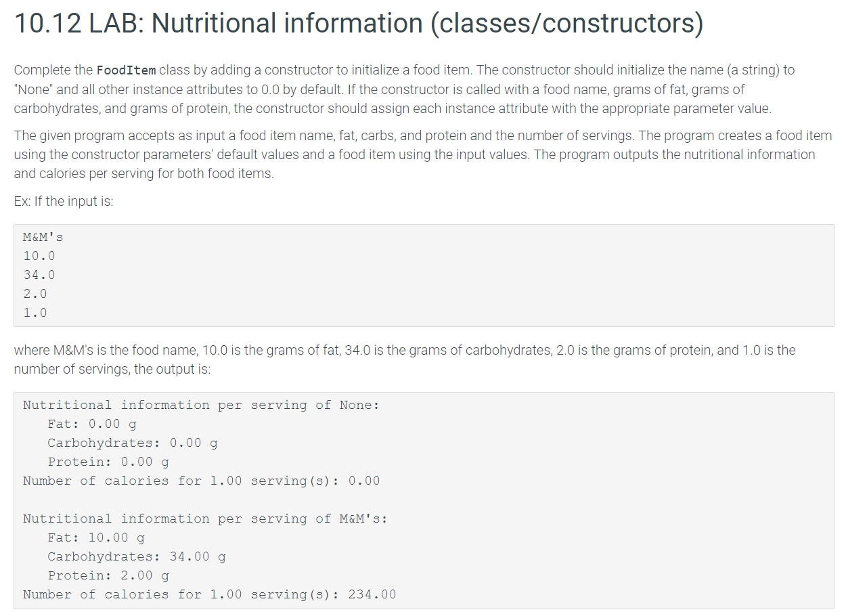Click 'Nutritional information per serving of M&M's:' line

click(205, 519)
